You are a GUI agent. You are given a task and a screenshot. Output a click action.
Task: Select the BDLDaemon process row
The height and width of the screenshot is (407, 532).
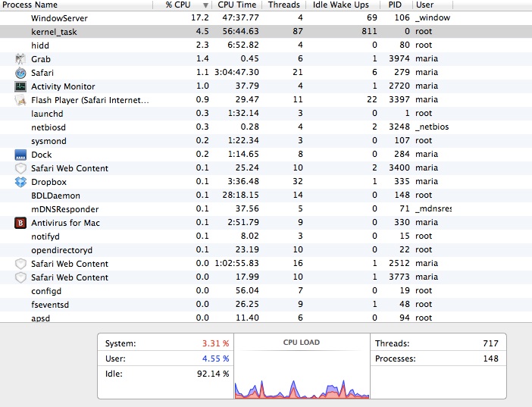click(266, 196)
